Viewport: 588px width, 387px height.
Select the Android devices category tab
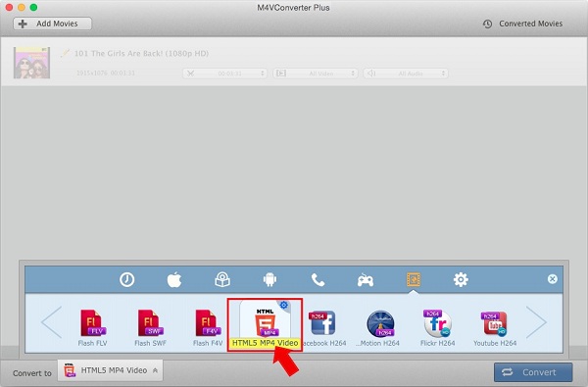pyautogui.click(x=270, y=280)
